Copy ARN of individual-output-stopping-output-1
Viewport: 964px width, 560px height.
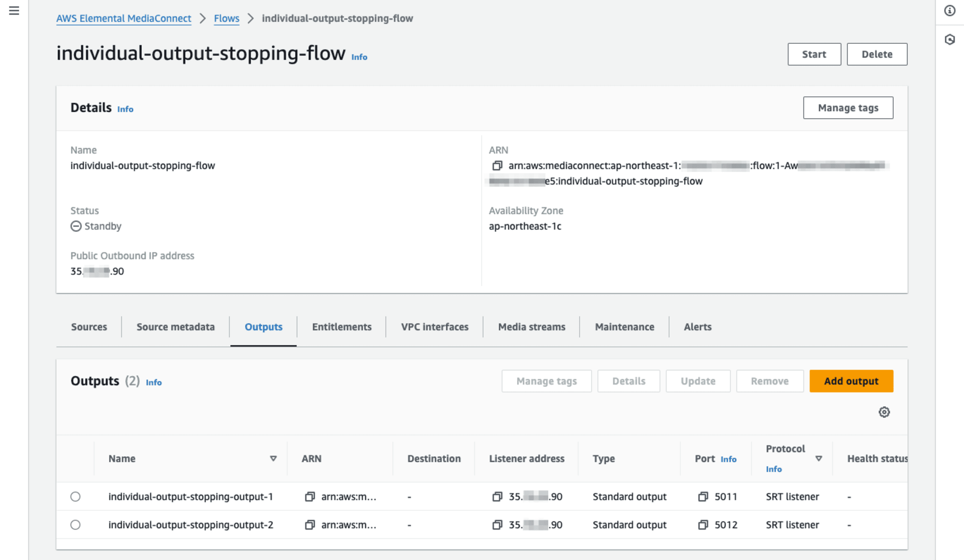click(309, 496)
